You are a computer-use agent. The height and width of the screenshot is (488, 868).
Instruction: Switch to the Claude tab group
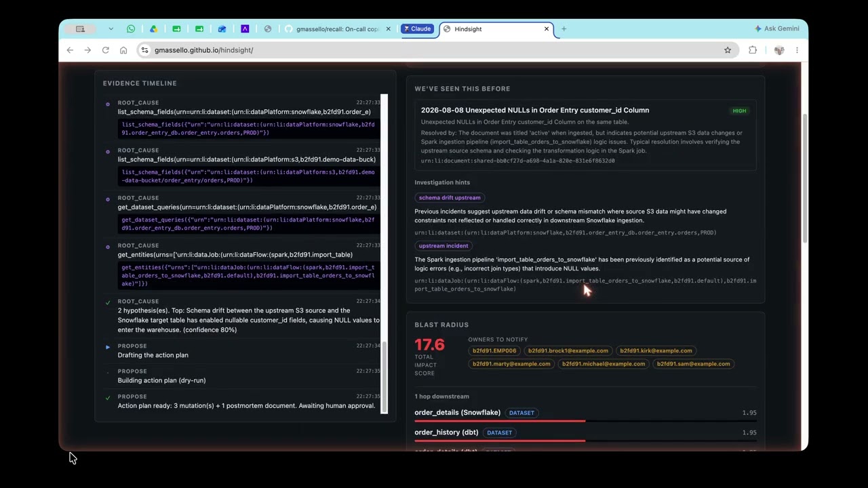coord(417,29)
